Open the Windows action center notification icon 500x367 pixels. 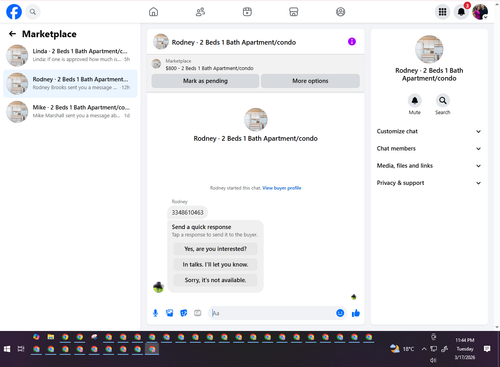click(487, 349)
